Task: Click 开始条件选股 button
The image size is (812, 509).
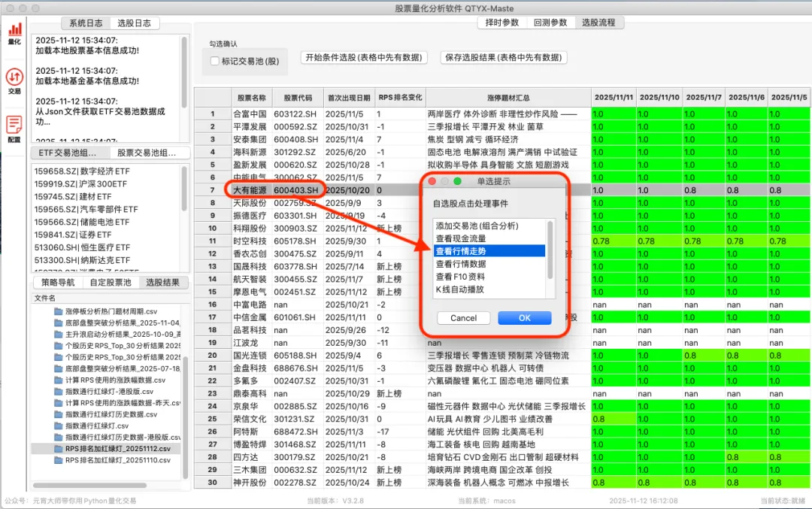Action: coord(364,57)
